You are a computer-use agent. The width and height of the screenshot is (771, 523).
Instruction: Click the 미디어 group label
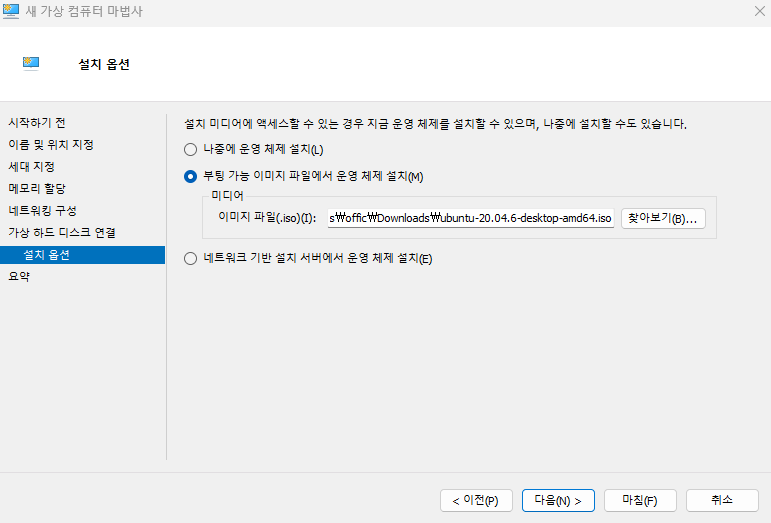pyautogui.click(x=227, y=196)
